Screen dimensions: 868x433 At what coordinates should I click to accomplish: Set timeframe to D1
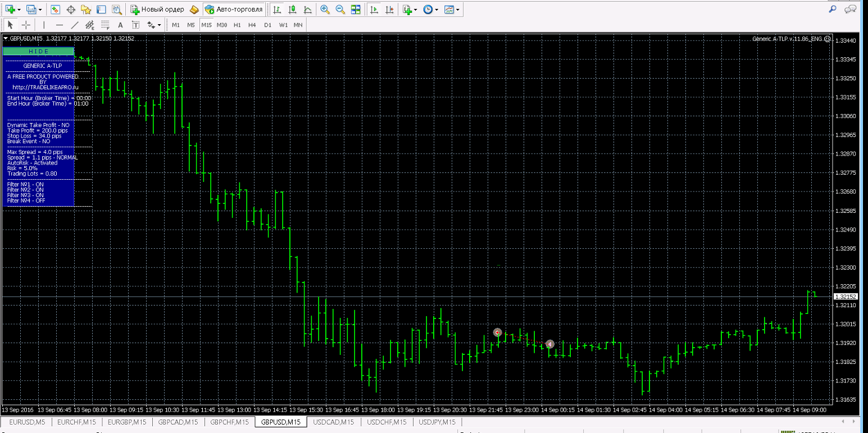[267, 25]
